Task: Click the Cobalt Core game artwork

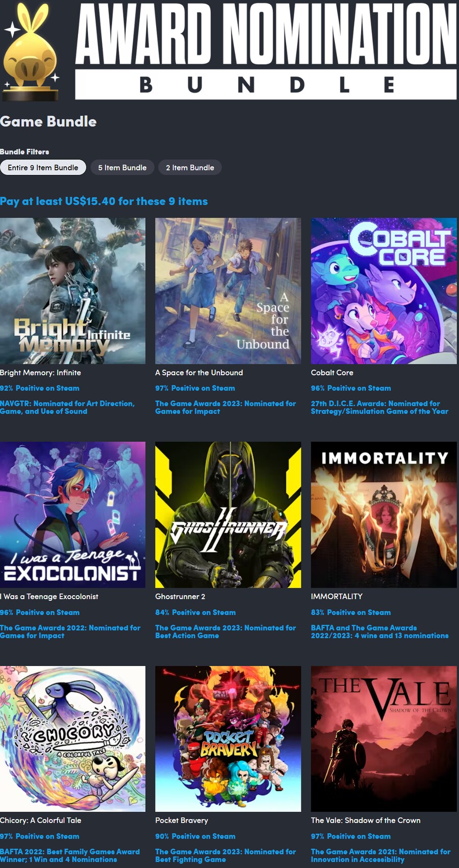Action: (384, 291)
